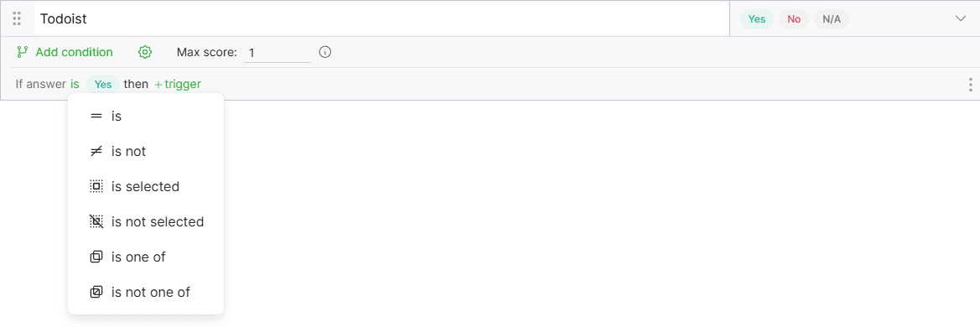Screen dimensions: 980x327
Task: Open the Yes value chip in condition
Action: point(103,85)
